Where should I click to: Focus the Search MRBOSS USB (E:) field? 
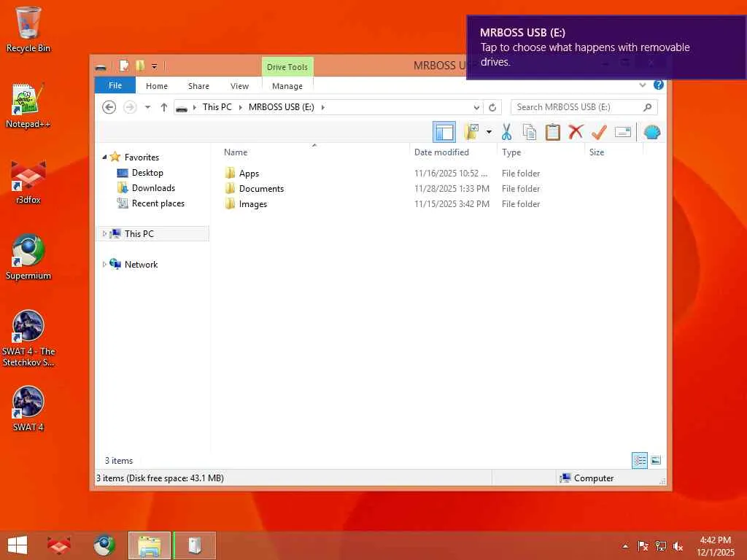(584, 107)
